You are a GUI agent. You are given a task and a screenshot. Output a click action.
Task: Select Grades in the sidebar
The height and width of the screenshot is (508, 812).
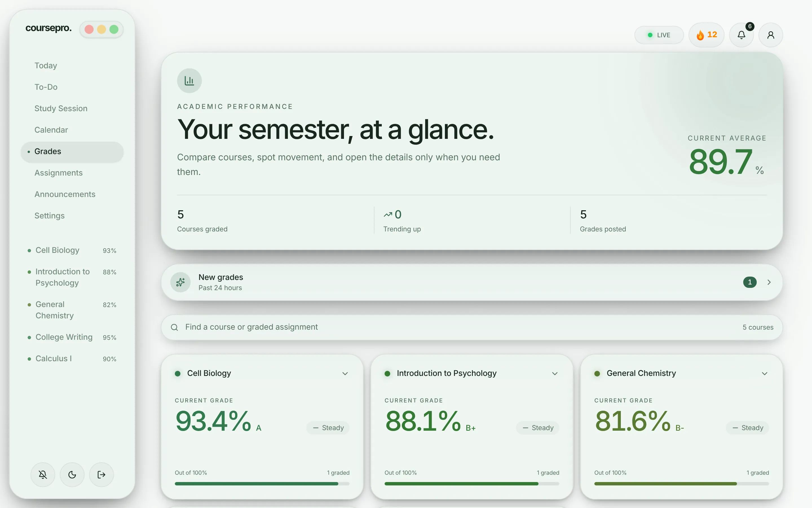[72, 152]
